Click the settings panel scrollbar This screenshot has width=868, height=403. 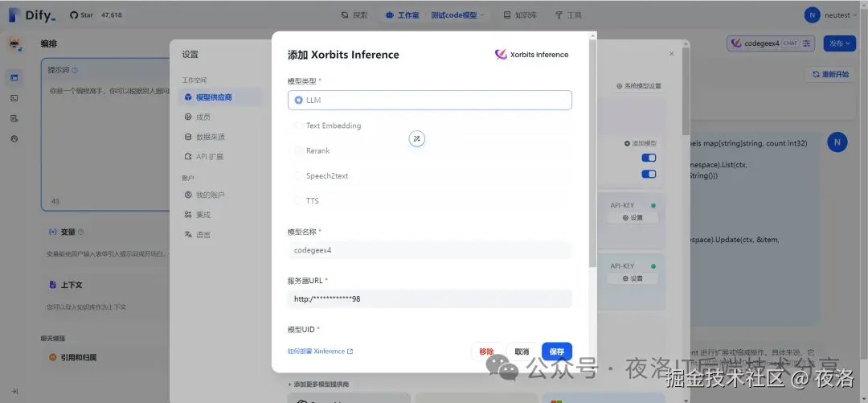click(686, 92)
